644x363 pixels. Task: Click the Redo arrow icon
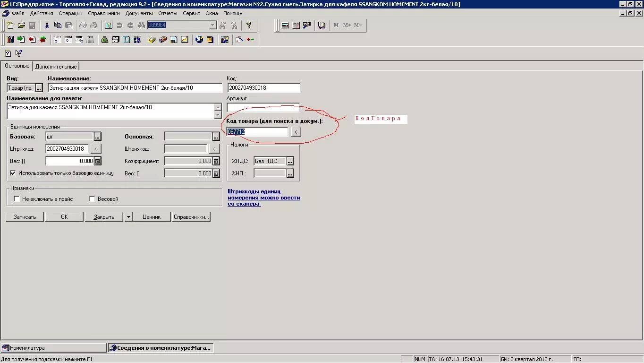point(130,25)
